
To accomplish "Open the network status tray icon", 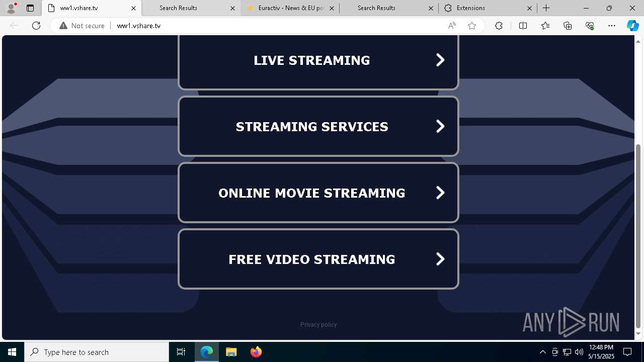I will click(x=567, y=352).
